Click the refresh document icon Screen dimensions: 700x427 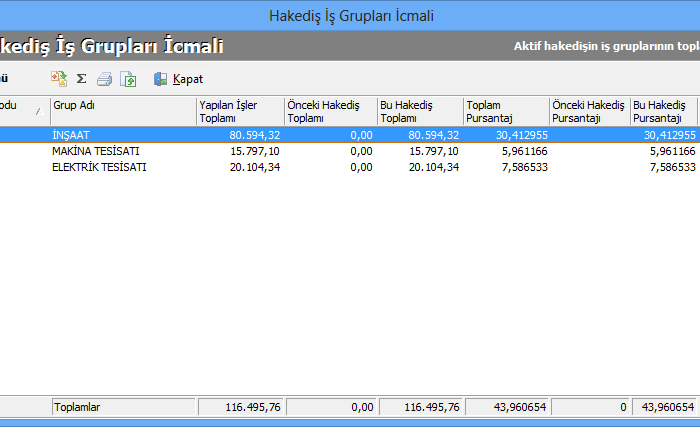(x=128, y=78)
